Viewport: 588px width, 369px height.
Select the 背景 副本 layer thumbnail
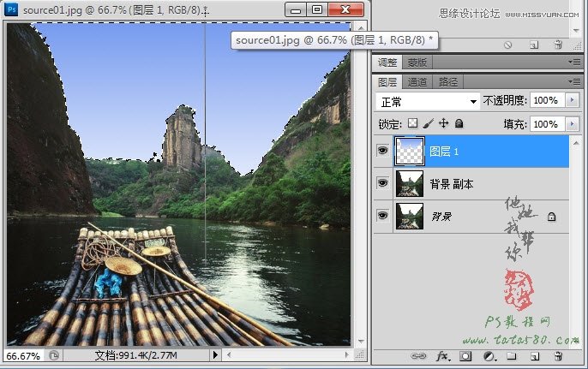[410, 183]
